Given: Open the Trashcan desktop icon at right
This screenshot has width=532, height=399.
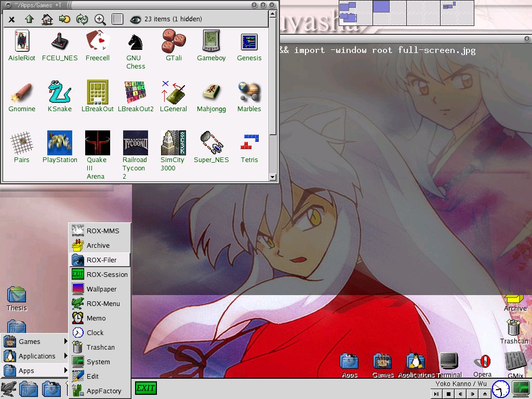Looking at the screenshot, I should click(x=514, y=331).
